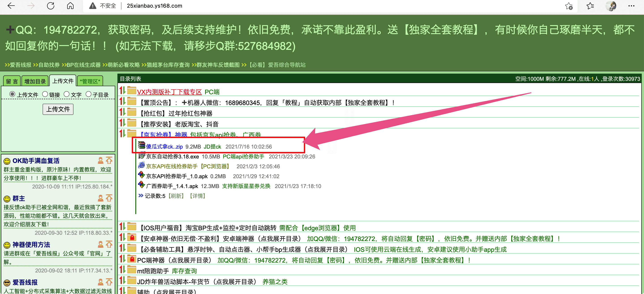Switch to the 增加目录 tab

(35, 81)
